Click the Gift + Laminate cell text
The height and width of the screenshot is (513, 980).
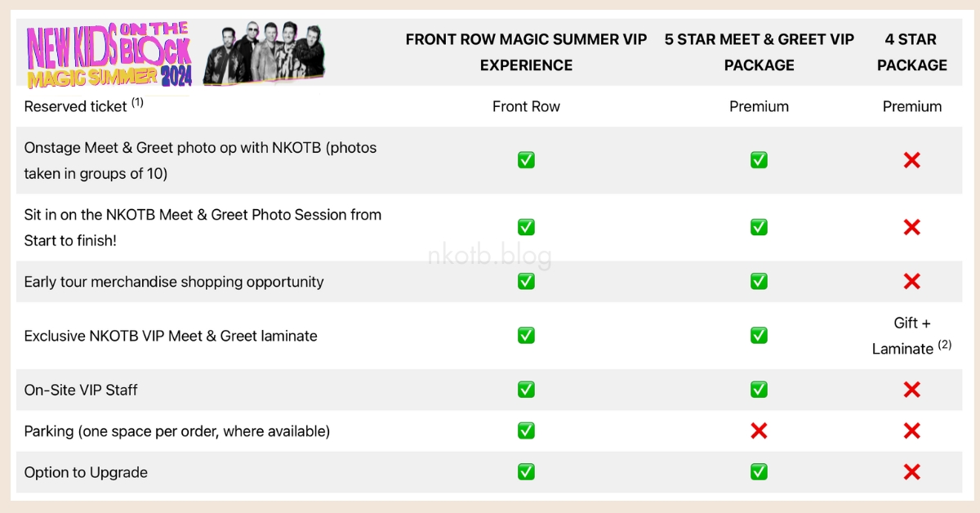tap(912, 336)
